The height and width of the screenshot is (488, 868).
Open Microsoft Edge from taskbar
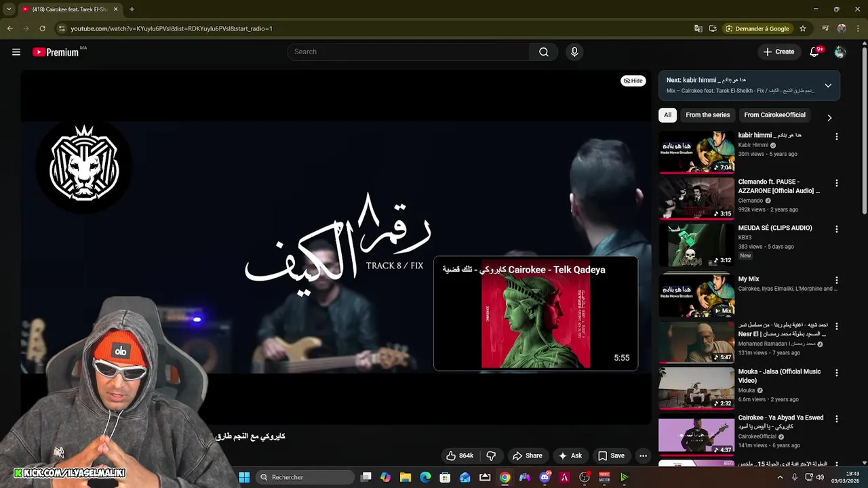point(425,477)
